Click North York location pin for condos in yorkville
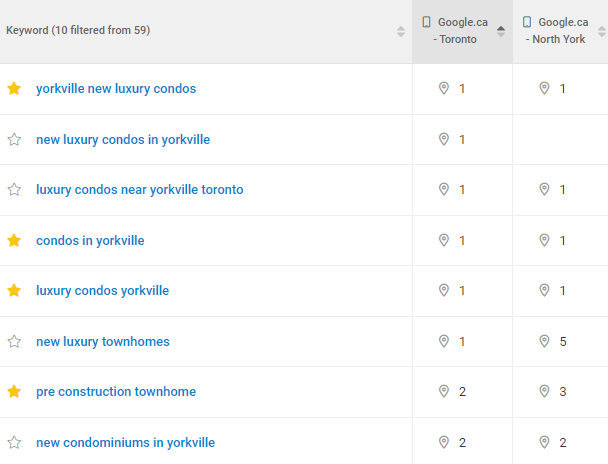Image resolution: width=608 pixels, height=464 pixels. coord(544,240)
